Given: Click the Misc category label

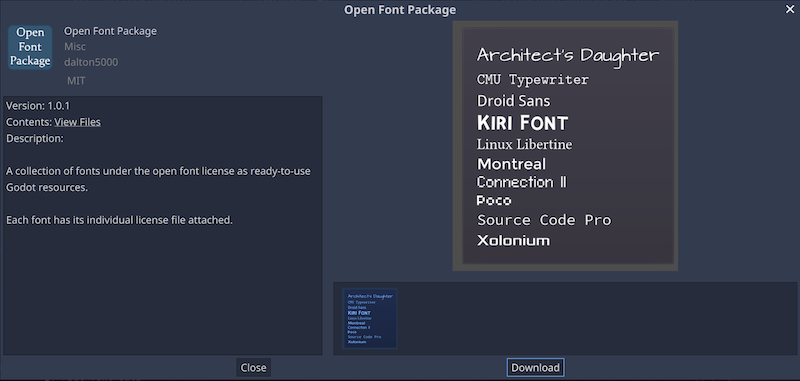Looking at the screenshot, I should point(75,46).
